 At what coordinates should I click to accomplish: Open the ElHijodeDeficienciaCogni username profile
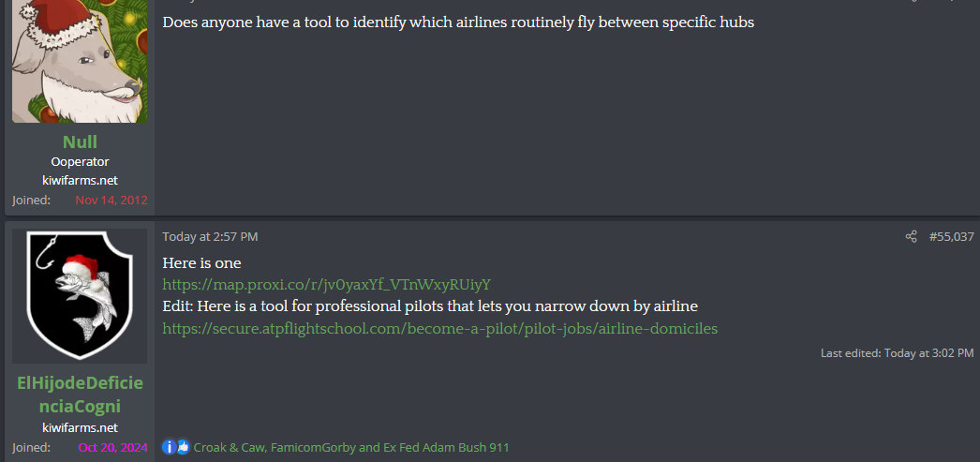tap(80, 394)
